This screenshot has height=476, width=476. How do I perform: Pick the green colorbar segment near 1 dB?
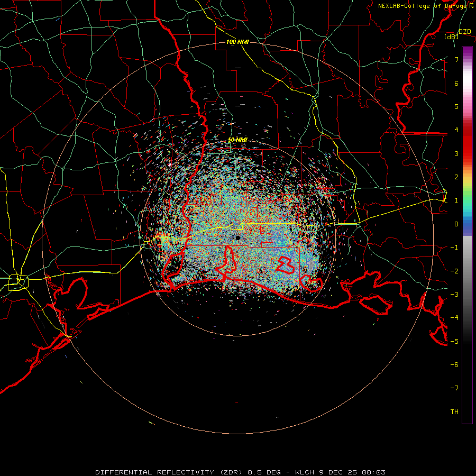(467, 197)
